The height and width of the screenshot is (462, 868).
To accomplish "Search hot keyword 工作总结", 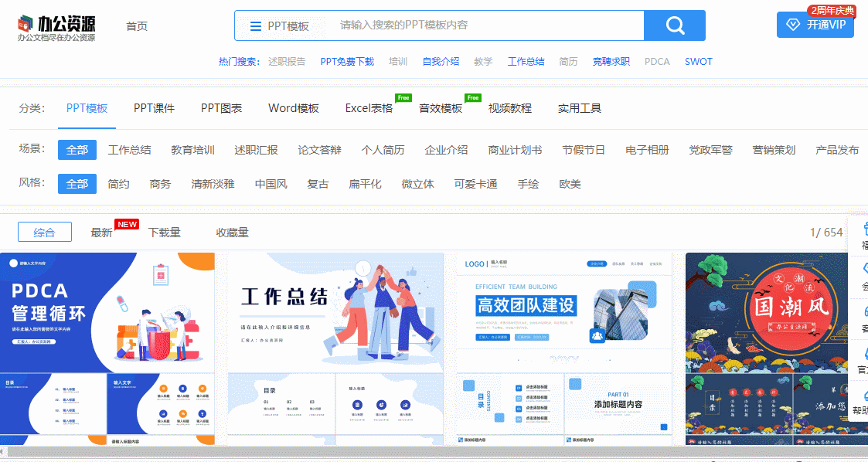I will (x=526, y=61).
